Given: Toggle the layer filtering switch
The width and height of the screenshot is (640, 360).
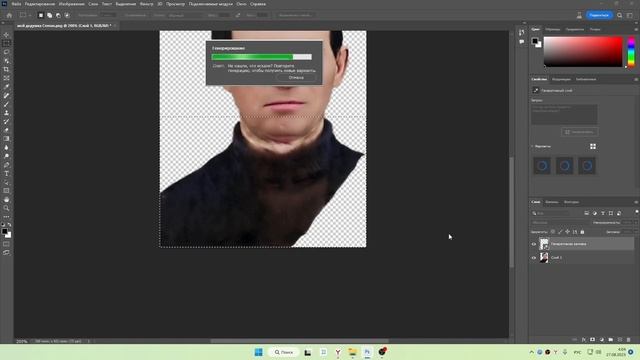Looking at the screenshot, I should tap(636, 212).
